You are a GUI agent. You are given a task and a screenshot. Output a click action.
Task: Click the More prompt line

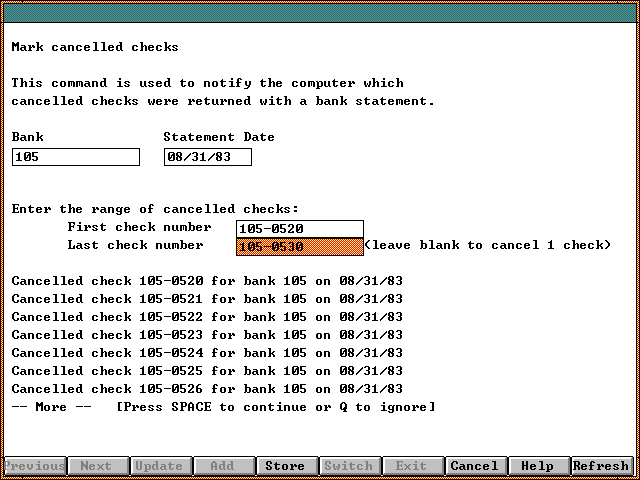tap(223, 407)
